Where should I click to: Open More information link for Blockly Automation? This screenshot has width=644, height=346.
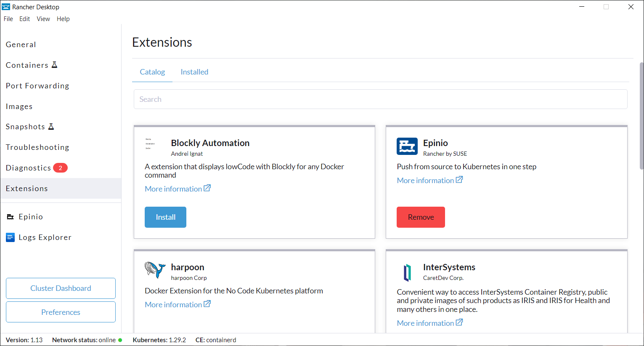click(178, 189)
